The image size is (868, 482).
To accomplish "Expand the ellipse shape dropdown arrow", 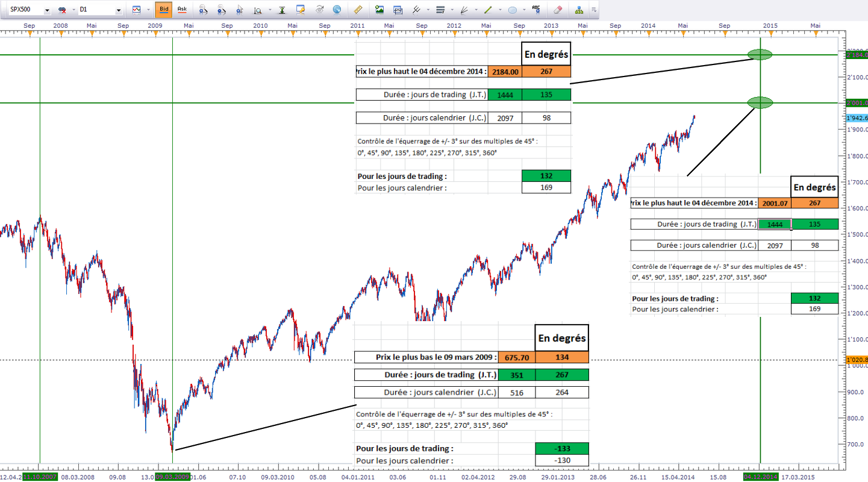I will 524,10.
